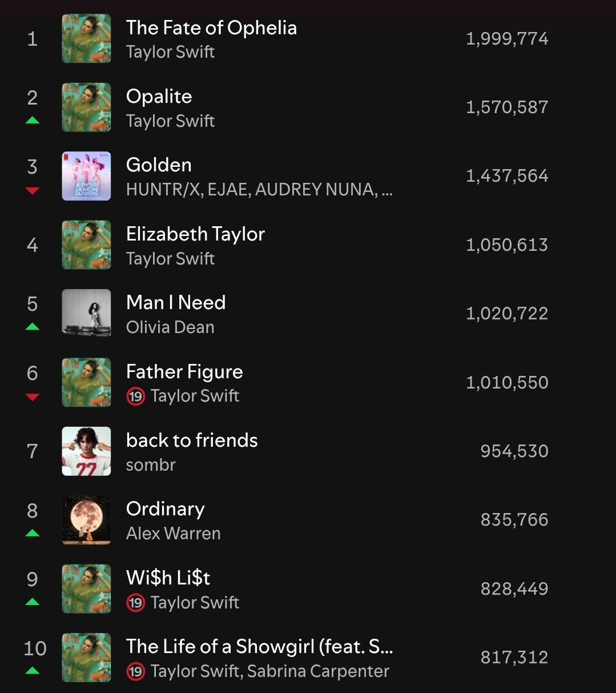Open The Fate of Ophelia album cover
This screenshot has height=693, width=616.
[x=86, y=39]
